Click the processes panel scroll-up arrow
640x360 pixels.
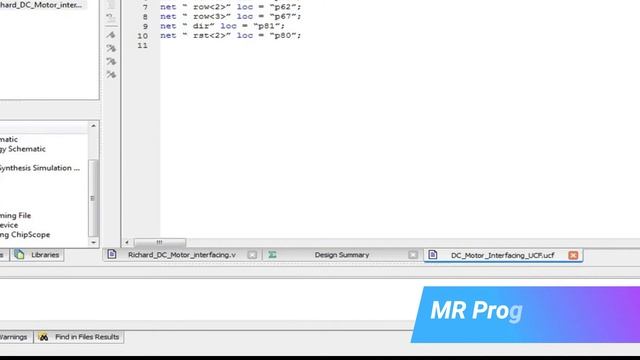point(93,126)
